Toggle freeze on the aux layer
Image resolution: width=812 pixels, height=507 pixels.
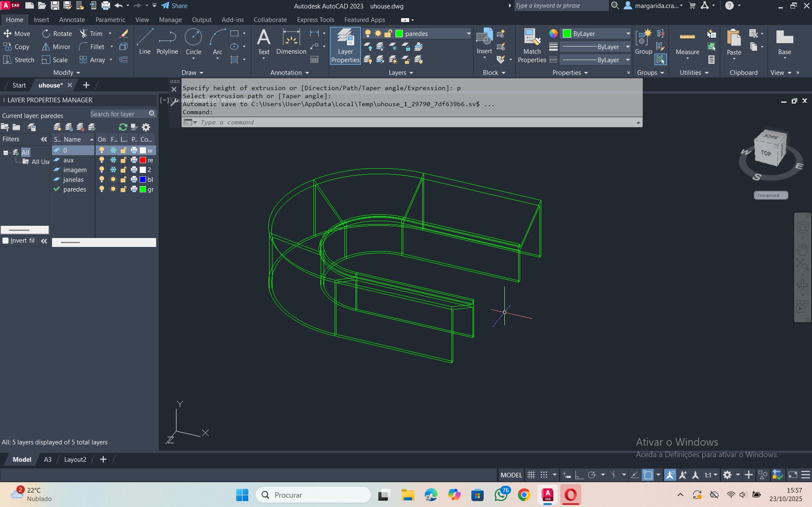(x=113, y=160)
